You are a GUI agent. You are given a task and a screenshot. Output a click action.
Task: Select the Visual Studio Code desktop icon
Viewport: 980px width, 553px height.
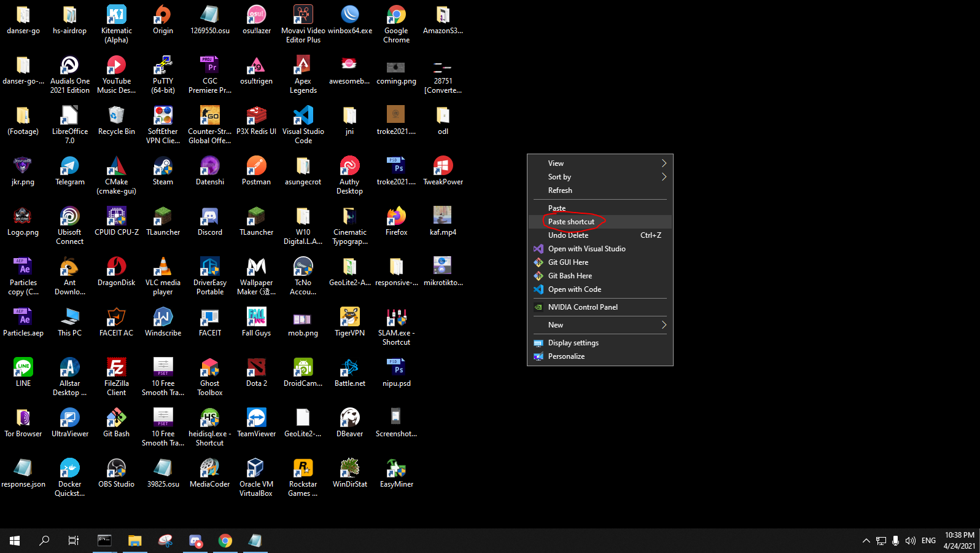[x=303, y=125]
